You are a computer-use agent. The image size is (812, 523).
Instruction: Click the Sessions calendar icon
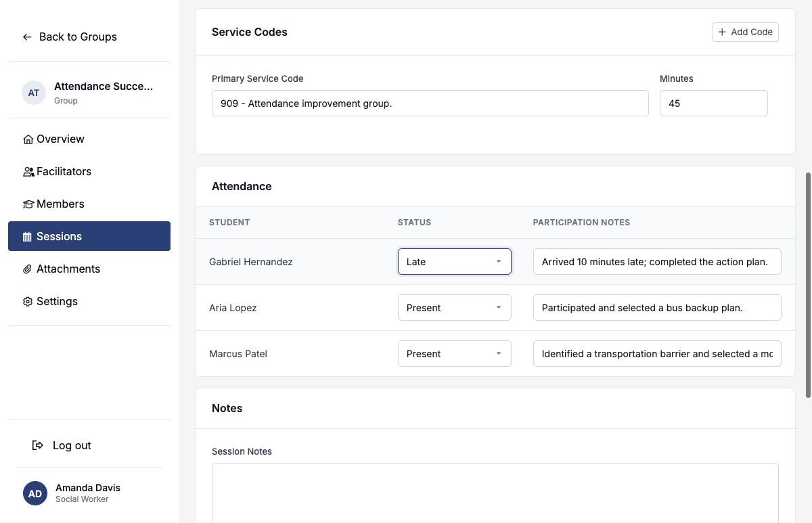(28, 237)
